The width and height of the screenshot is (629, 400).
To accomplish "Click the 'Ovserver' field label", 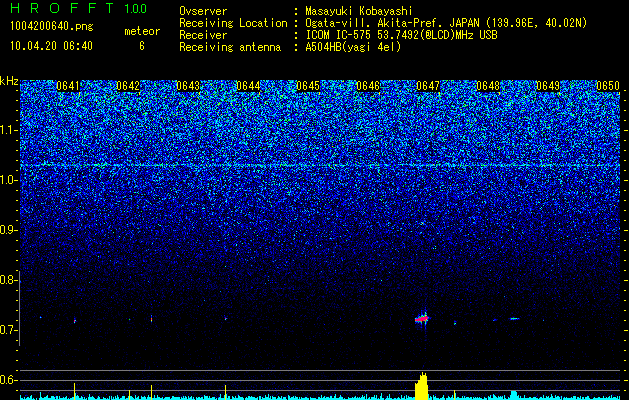I will coord(203,12).
